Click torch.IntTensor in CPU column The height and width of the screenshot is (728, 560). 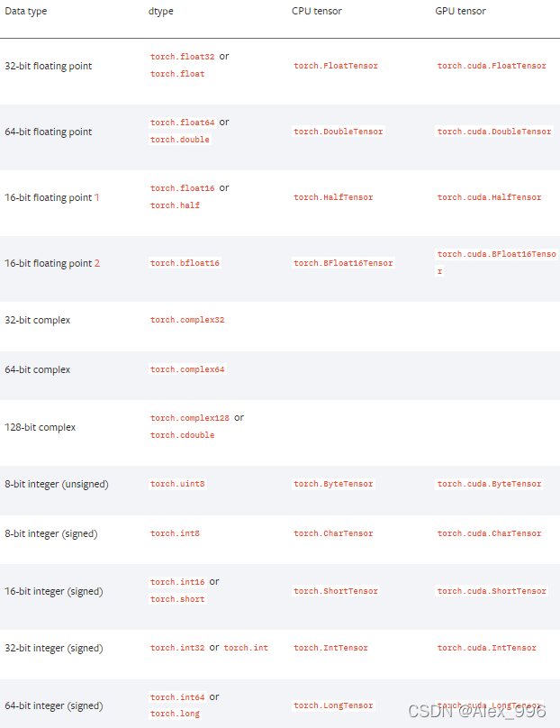pyautogui.click(x=330, y=648)
